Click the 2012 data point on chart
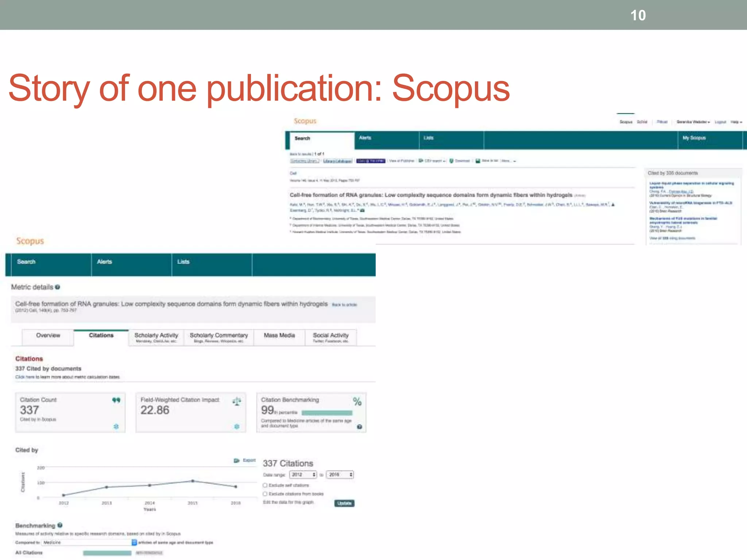This screenshot has height=560, width=747. [63, 495]
